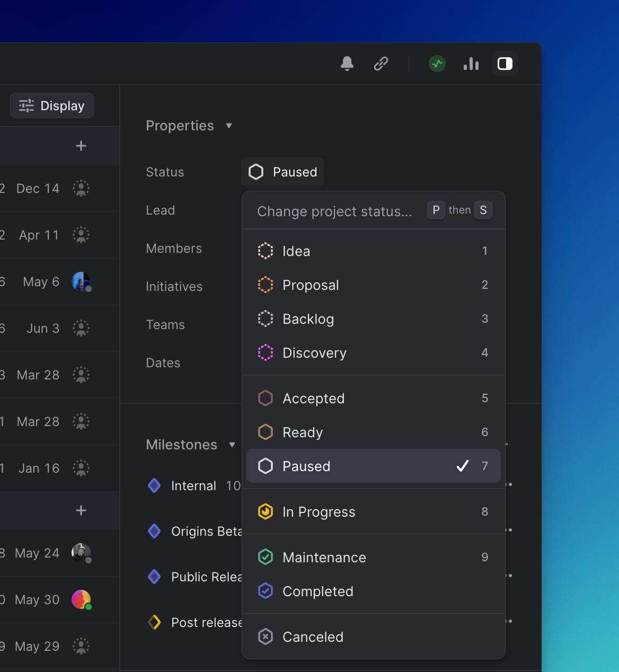Click the Initiatives property label
Image resolution: width=619 pixels, height=672 pixels.
(x=174, y=286)
